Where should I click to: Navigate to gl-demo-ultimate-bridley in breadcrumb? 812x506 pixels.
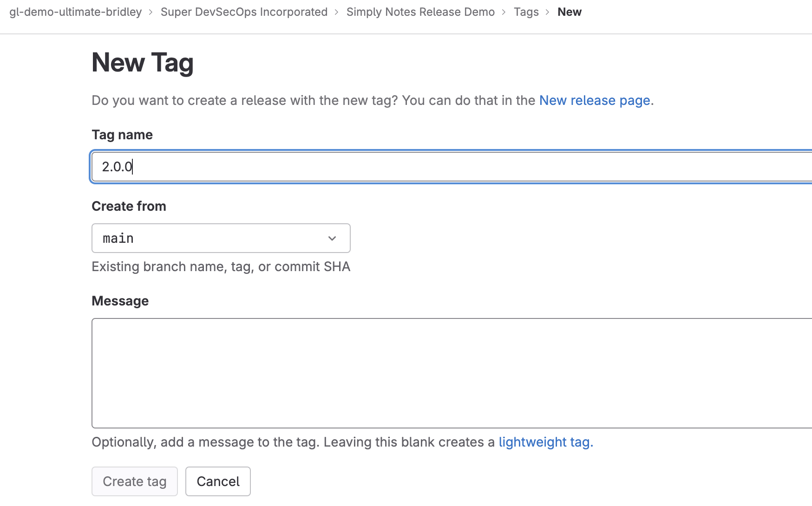pos(75,12)
